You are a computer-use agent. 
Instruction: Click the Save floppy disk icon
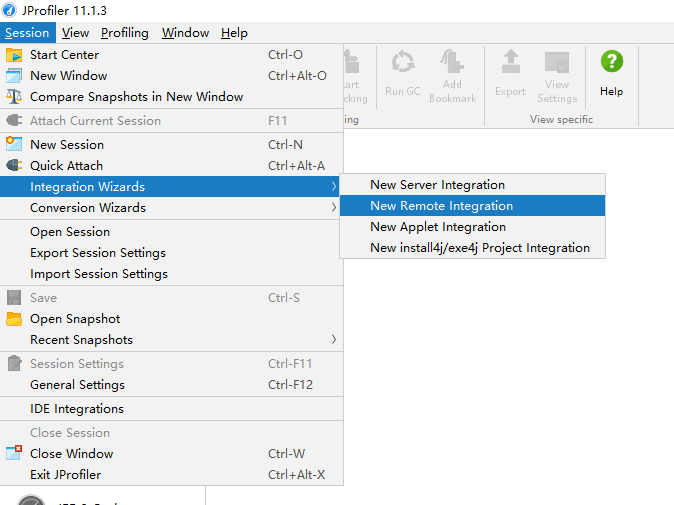14,297
